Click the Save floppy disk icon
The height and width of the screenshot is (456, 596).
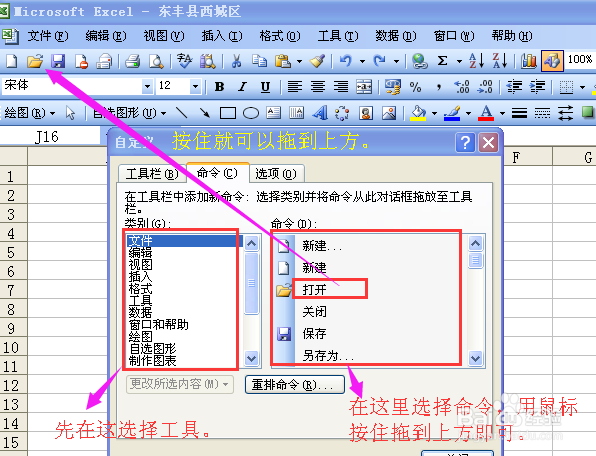(x=58, y=61)
